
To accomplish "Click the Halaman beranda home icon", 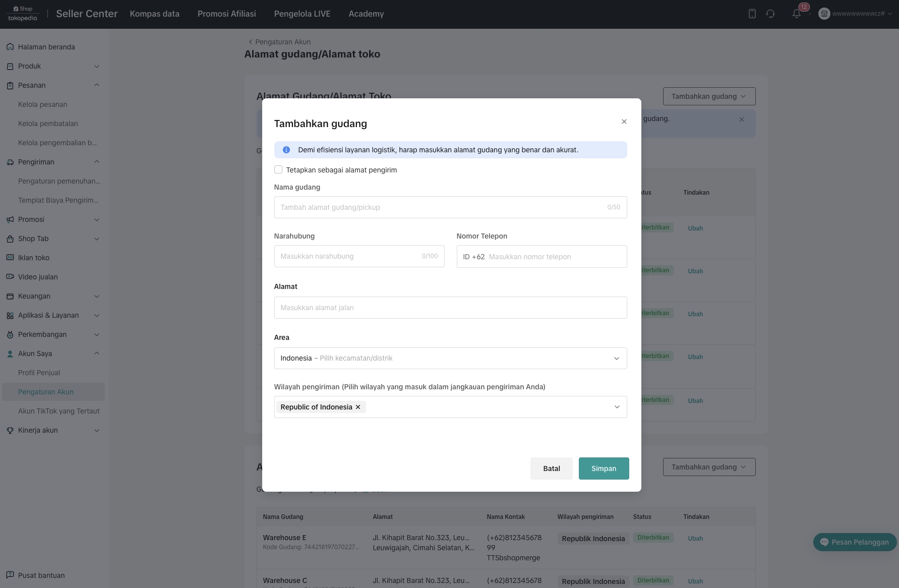I will [x=10, y=47].
